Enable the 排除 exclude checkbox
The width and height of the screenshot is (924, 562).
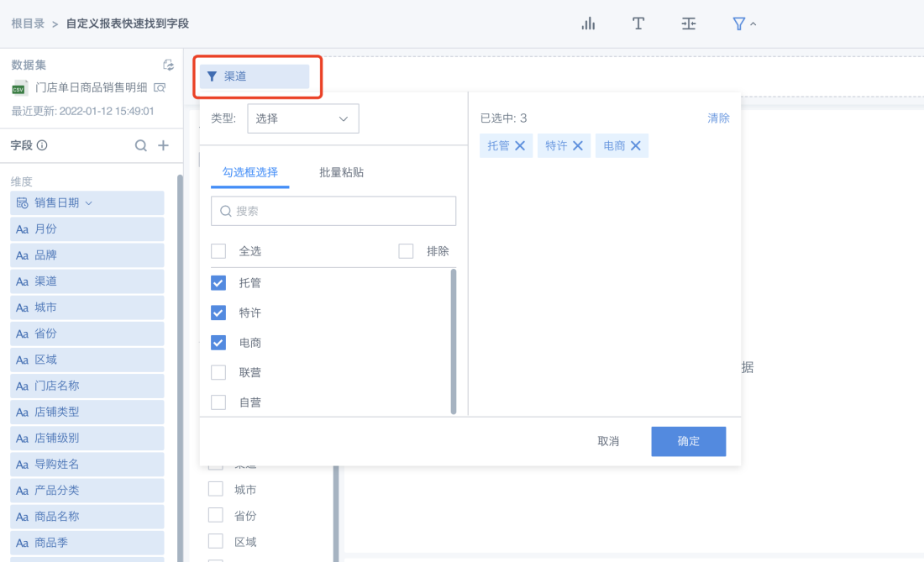click(406, 251)
